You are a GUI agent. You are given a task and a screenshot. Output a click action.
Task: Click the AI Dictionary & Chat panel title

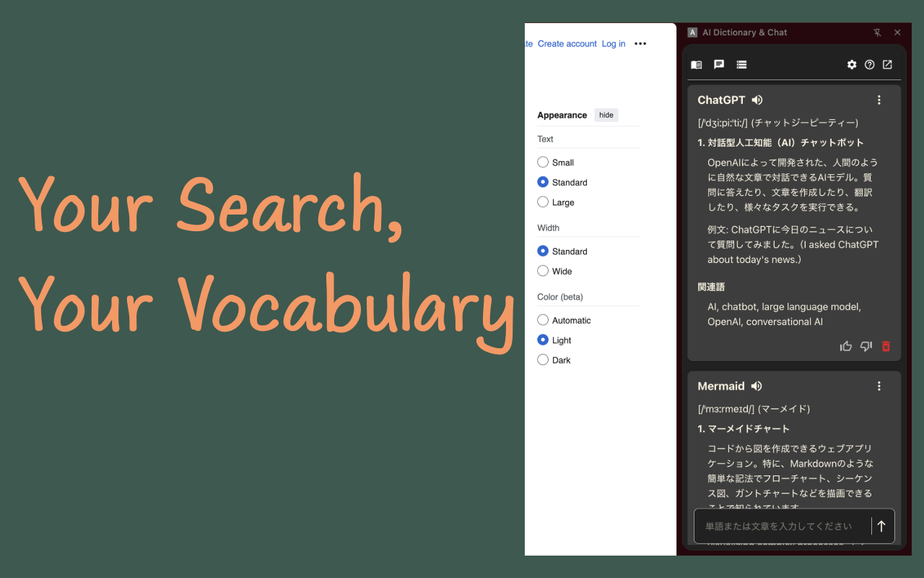(x=744, y=33)
